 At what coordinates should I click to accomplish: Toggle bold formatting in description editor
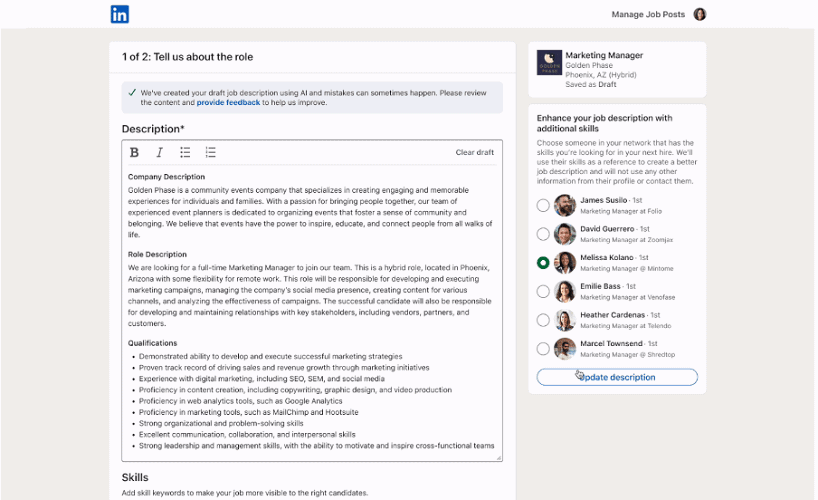pyautogui.click(x=134, y=152)
